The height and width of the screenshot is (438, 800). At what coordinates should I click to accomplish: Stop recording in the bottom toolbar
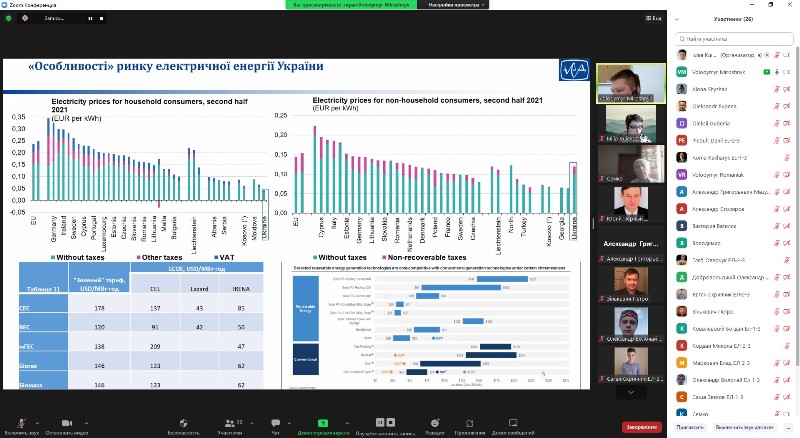pos(391,422)
